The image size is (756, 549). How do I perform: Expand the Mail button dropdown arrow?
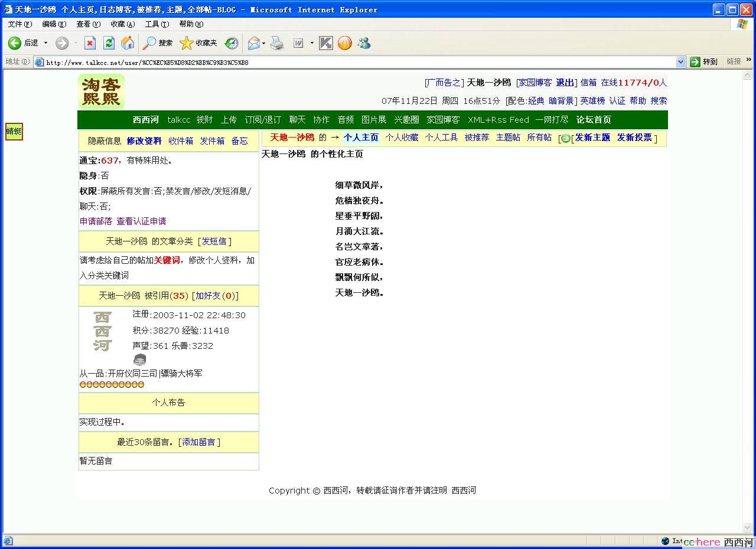point(263,43)
